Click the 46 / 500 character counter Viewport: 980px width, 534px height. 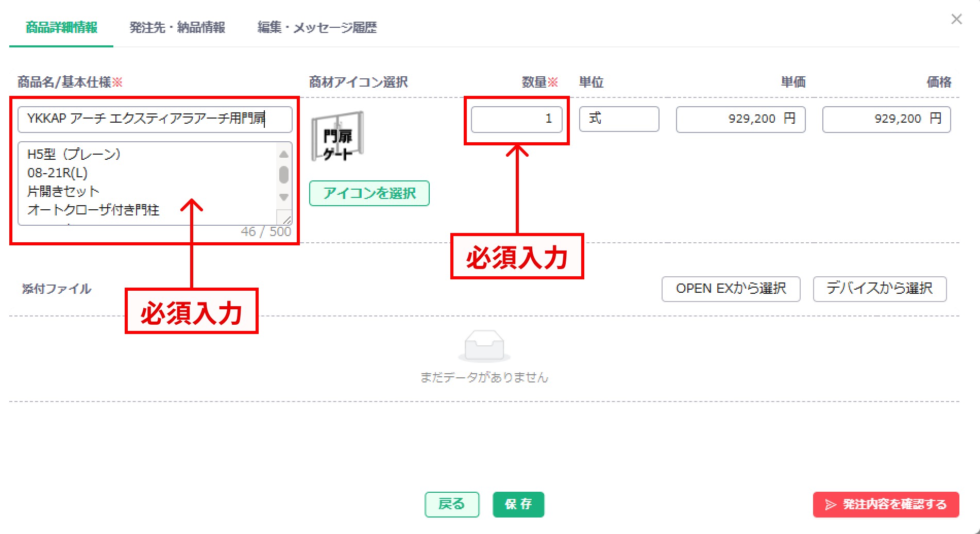tap(266, 231)
